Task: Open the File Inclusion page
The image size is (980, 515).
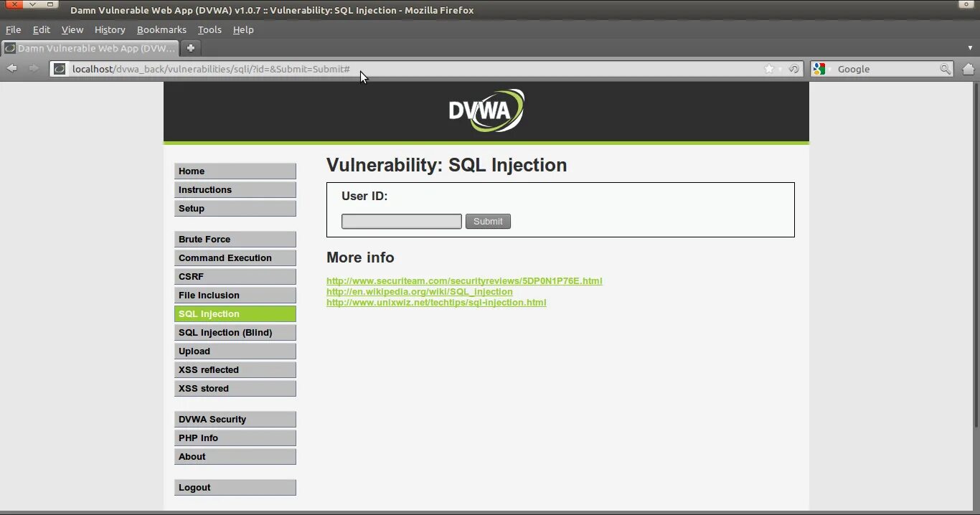Action: (x=235, y=295)
